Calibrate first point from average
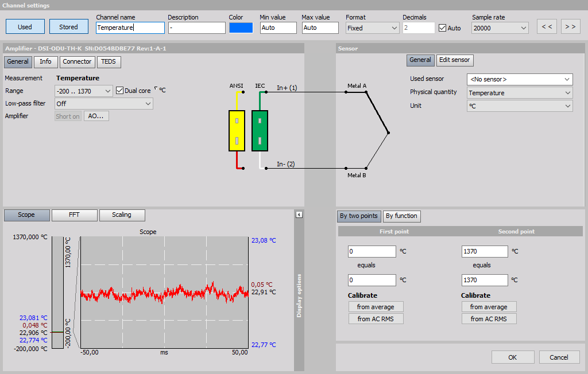 (376, 307)
